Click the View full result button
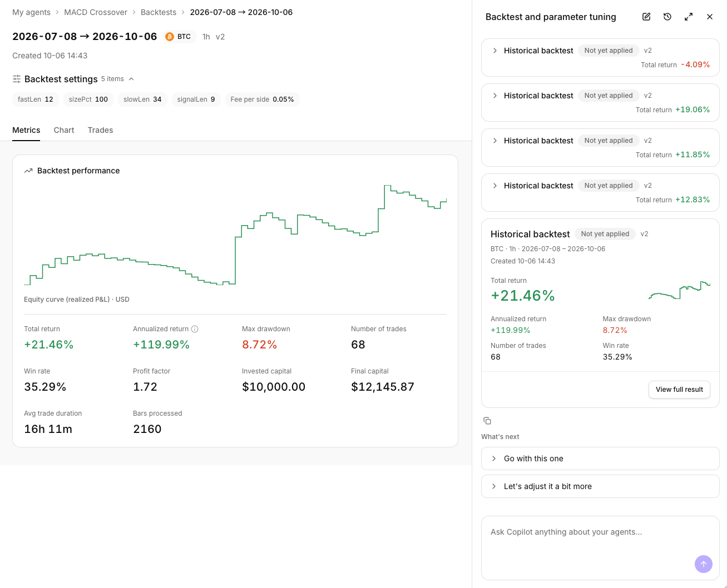 click(x=679, y=390)
